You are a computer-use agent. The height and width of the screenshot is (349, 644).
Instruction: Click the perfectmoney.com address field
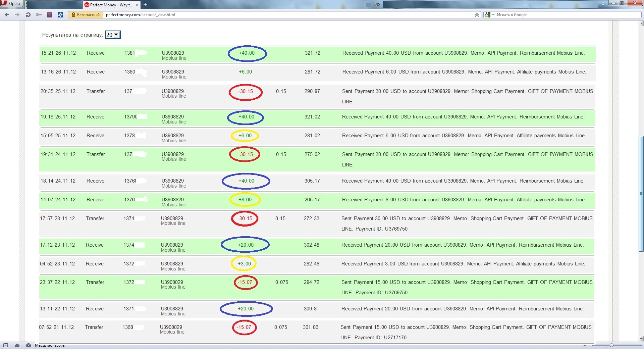[288, 14]
